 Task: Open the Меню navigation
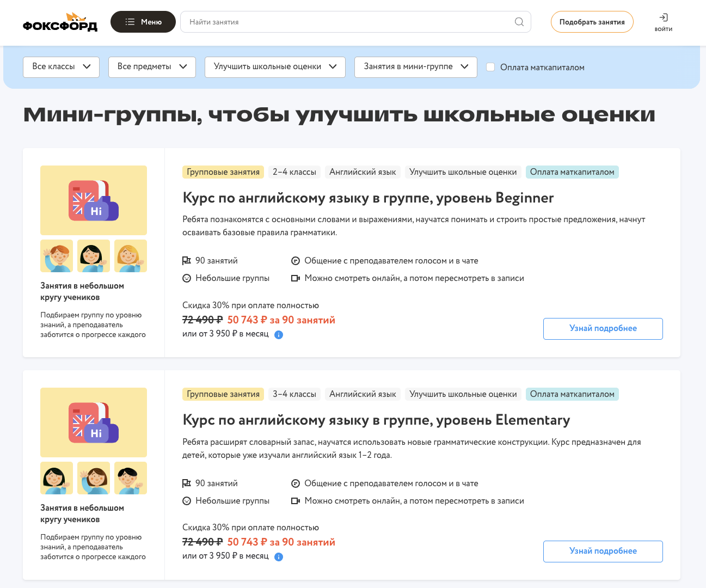pos(143,22)
